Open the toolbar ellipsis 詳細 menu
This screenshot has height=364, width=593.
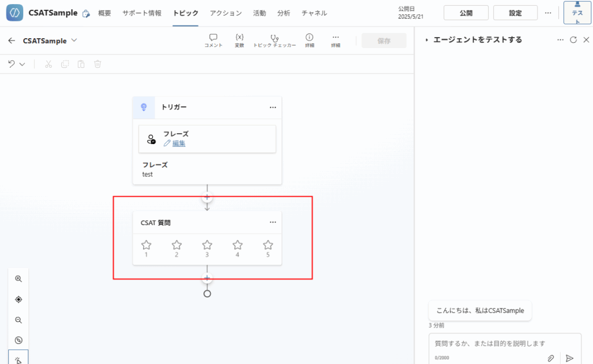pyautogui.click(x=335, y=41)
